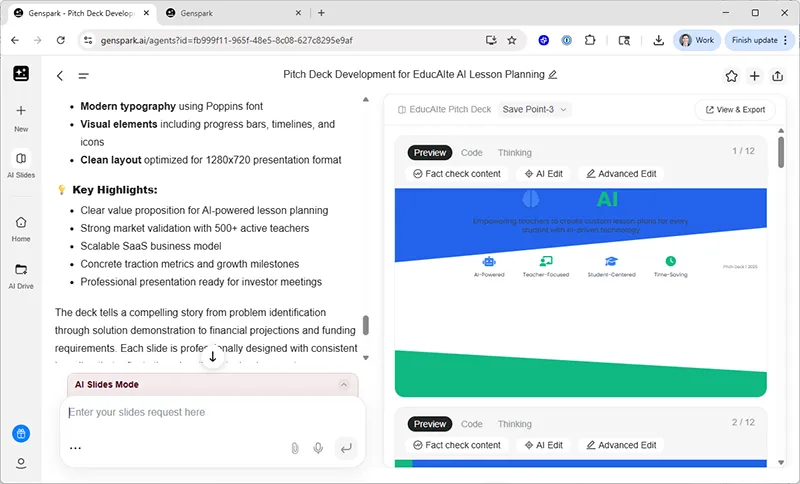Toggle the sidebar list panel icon
The width and height of the screenshot is (800, 484).
[83, 76]
